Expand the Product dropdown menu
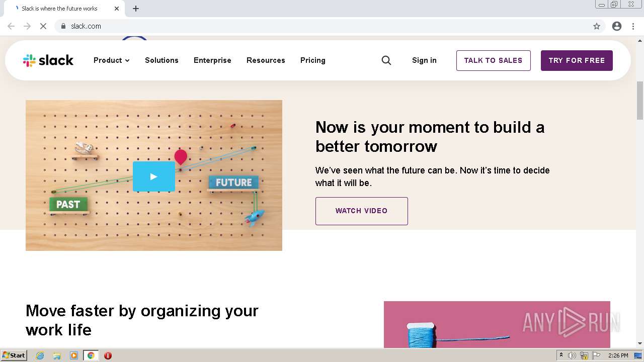 click(x=112, y=60)
